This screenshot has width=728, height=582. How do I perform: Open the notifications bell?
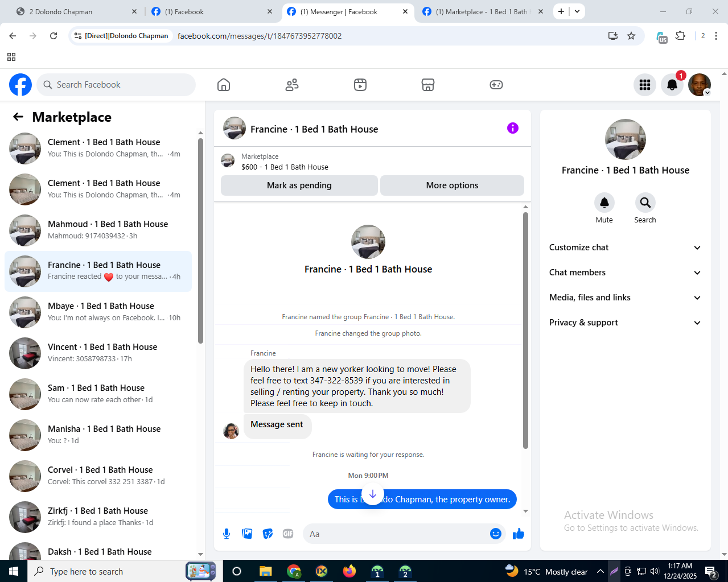[x=672, y=85]
